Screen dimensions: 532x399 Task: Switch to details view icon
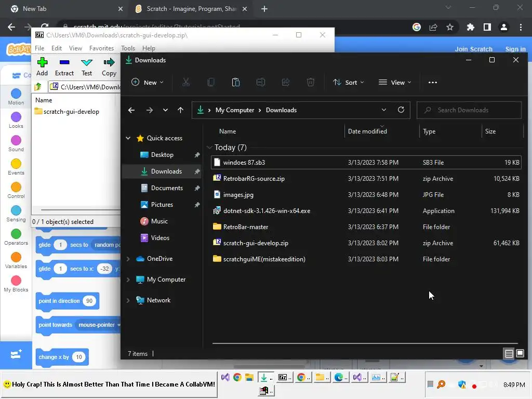coord(509,353)
